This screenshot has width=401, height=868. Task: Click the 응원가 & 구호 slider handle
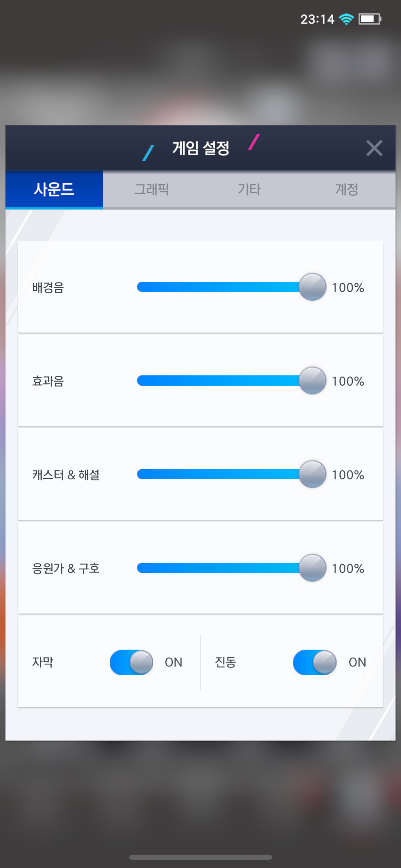click(312, 568)
